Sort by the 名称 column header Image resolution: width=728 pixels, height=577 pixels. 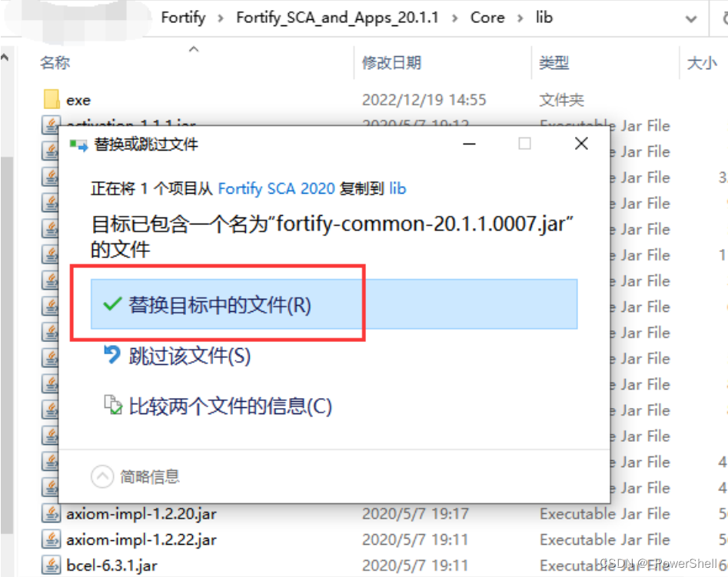tap(55, 62)
